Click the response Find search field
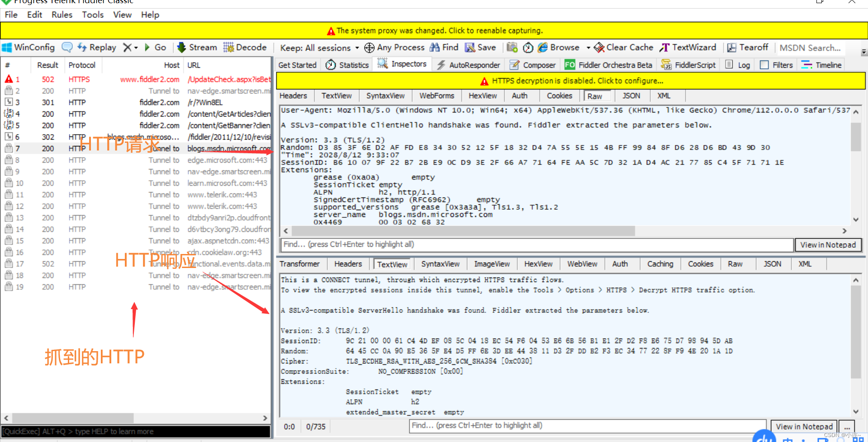868x442 pixels. pos(588,426)
